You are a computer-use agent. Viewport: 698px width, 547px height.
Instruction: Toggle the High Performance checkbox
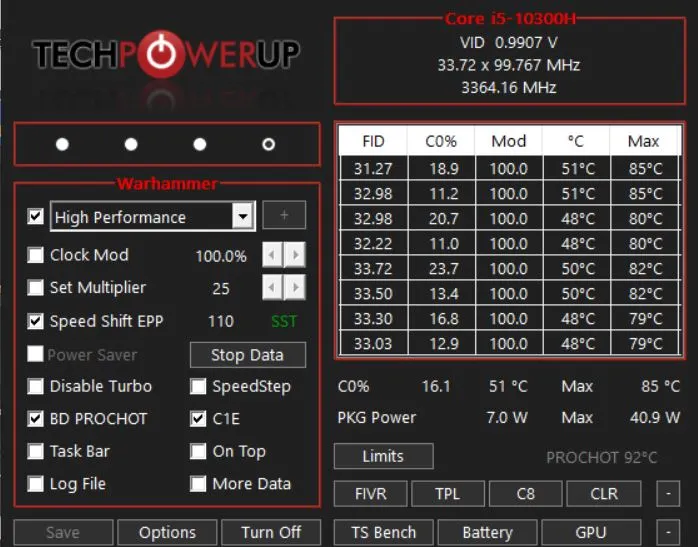click(35, 217)
